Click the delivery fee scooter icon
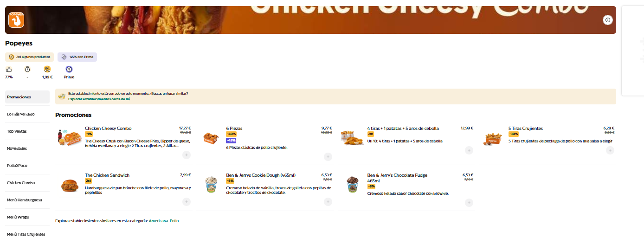644x238 pixels. point(47,69)
